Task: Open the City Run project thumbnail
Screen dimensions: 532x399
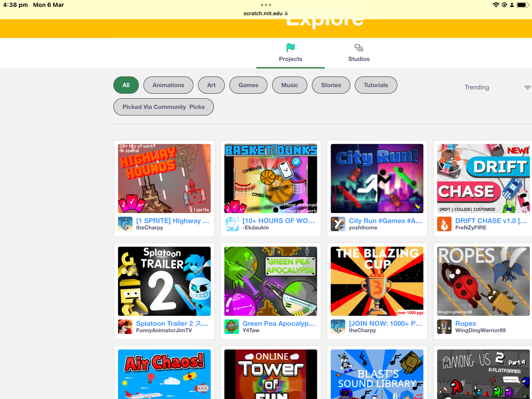Action: click(377, 178)
